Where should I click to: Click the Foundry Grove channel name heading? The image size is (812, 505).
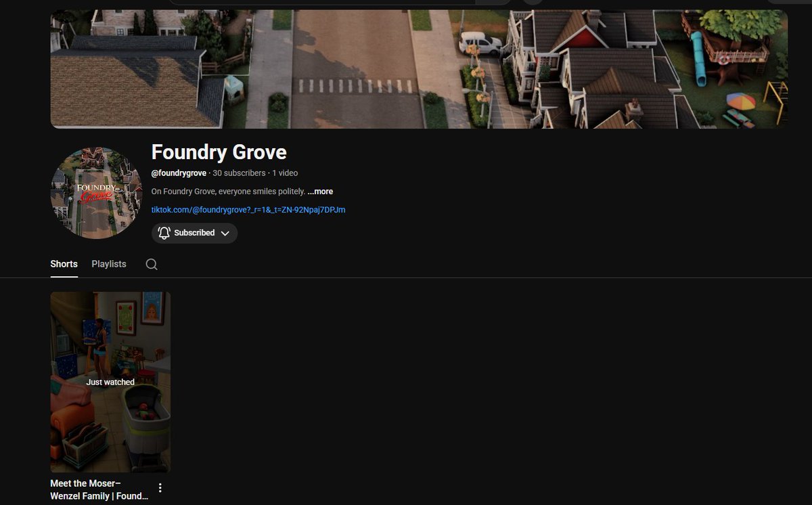(219, 152)
